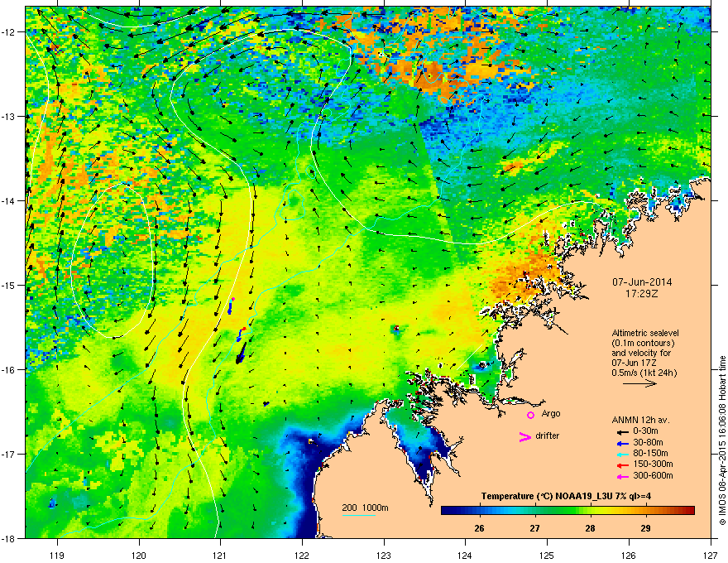Select the 17:29Z time label
The image size is (728, 563).
(642, 294)
